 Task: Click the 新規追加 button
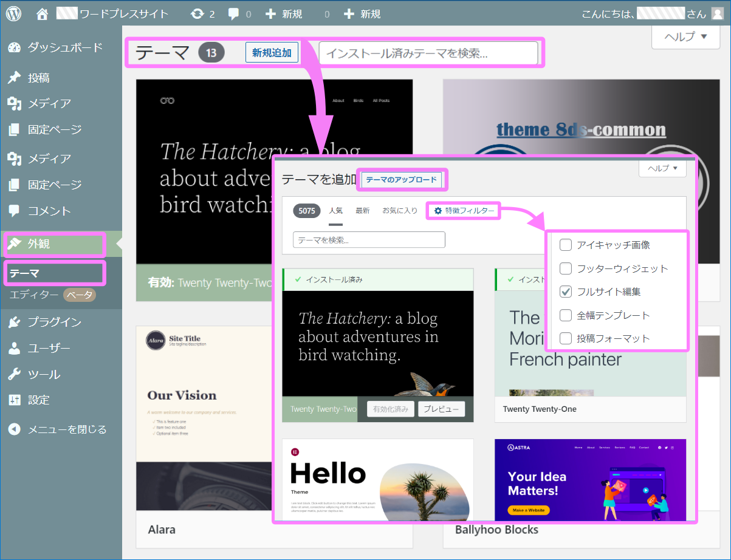click(272, 53)
